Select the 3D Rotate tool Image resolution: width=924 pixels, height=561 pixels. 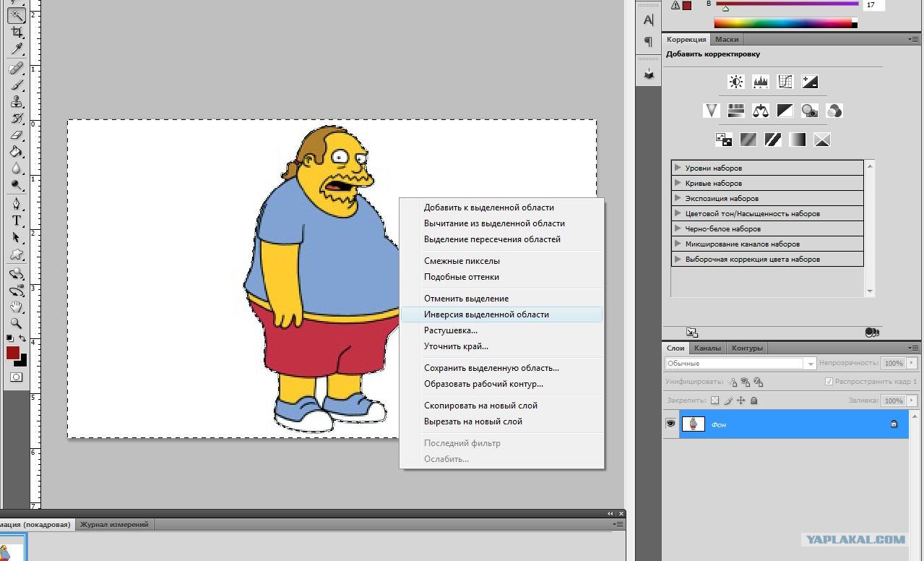(16, 274)
